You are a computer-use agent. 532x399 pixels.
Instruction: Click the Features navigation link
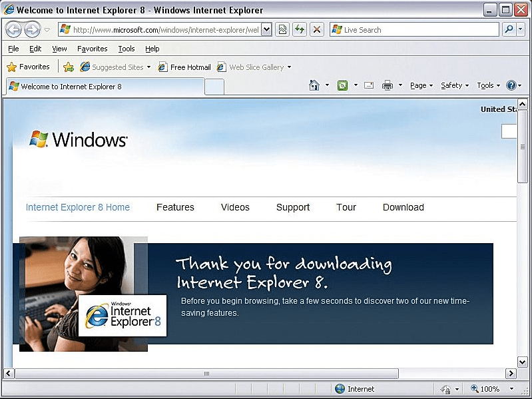pos(175,207)
